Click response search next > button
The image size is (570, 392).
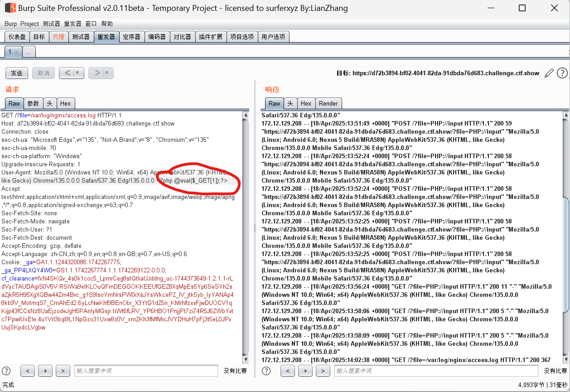point(323,371)
